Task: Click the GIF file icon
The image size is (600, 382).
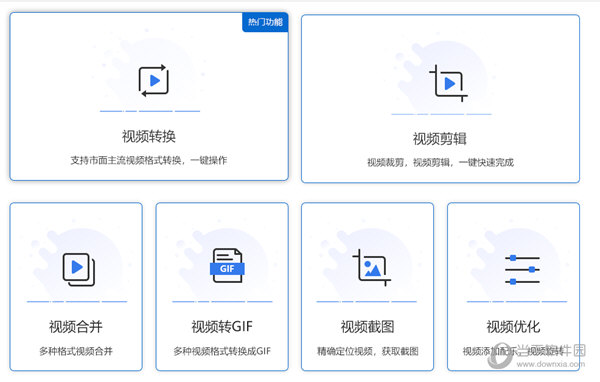Action: pos(227,266)
